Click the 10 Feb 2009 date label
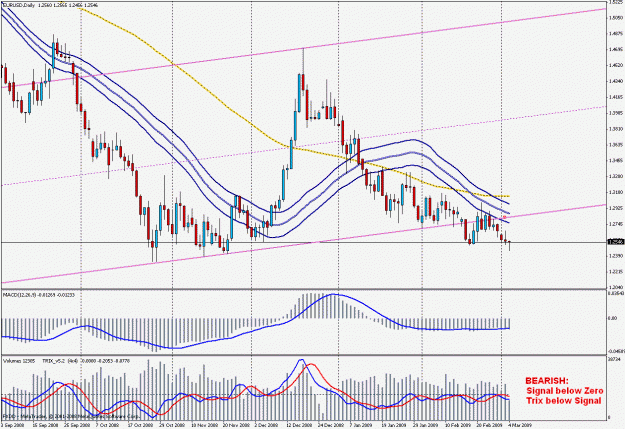This screenshot has width=625, height=429. [458, 425]
